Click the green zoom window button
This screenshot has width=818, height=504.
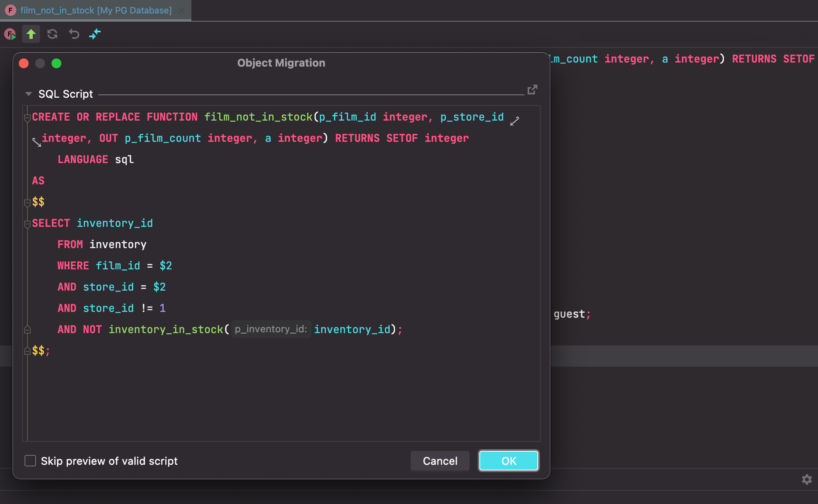tap(56, 63)
